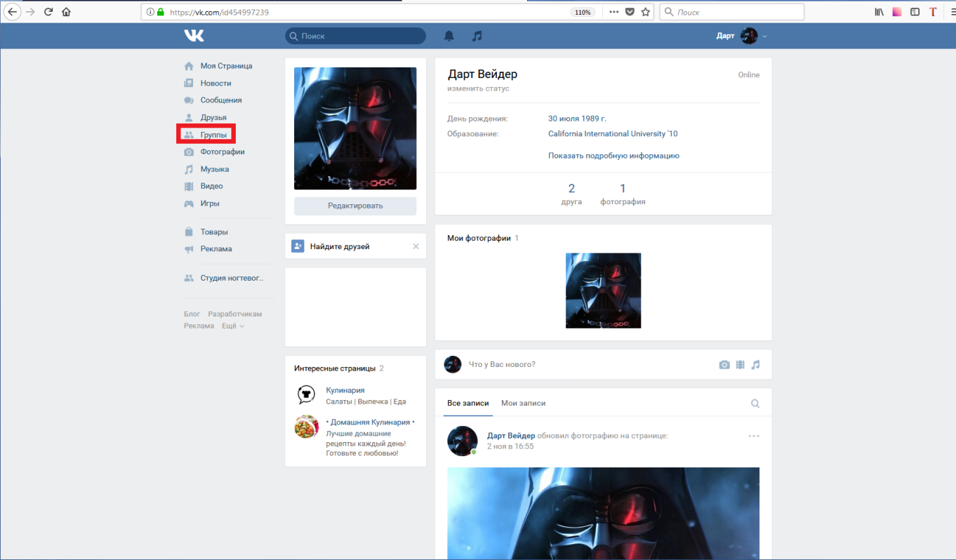956x560 pixels.
Task: Click Показать подробную информацию link
Action: [613, 156]
